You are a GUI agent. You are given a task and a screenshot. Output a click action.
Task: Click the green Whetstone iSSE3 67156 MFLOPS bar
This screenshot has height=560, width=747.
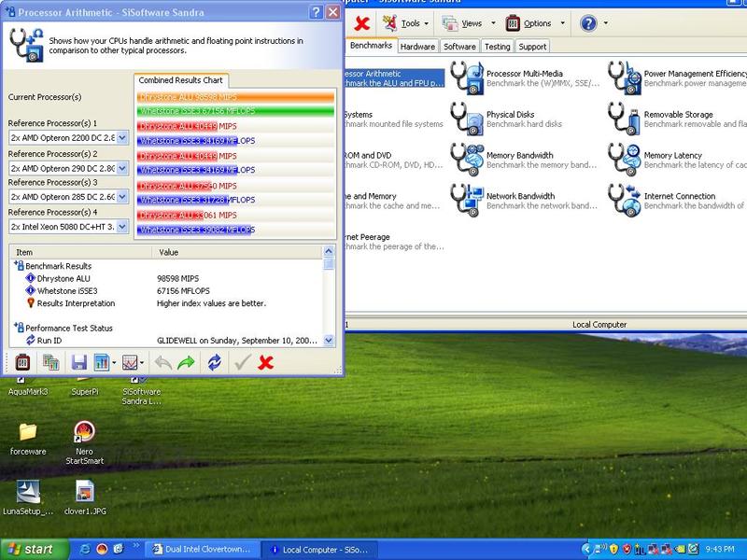(235, 111)
